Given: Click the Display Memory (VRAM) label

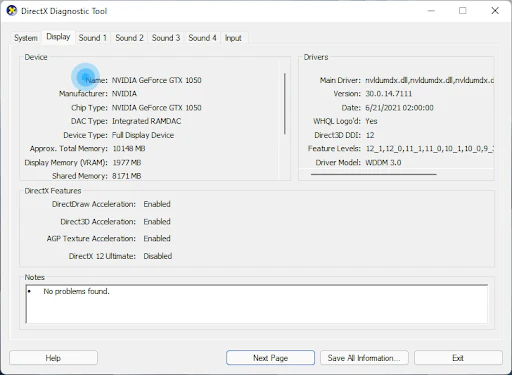Looking at the screenshot, I should pos(66,162).
